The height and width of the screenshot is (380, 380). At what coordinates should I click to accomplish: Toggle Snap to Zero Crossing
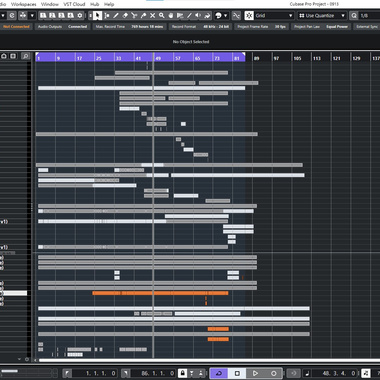point(236,15)
